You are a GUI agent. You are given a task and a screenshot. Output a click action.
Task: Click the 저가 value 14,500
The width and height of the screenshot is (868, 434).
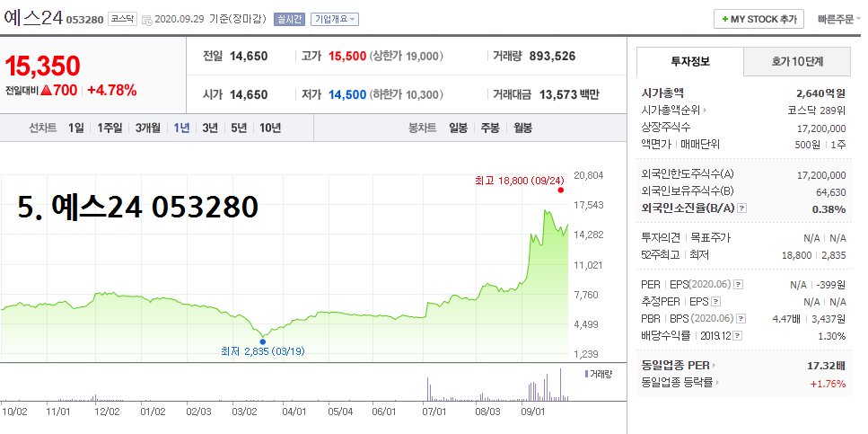pyautogui.click(x=347, y=94)
